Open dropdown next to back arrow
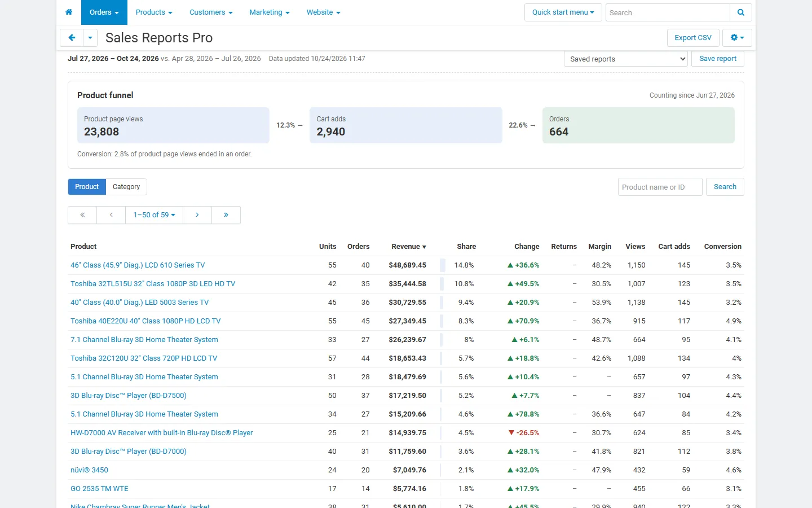Screen dimensions: 812x508 pos(90,38)
